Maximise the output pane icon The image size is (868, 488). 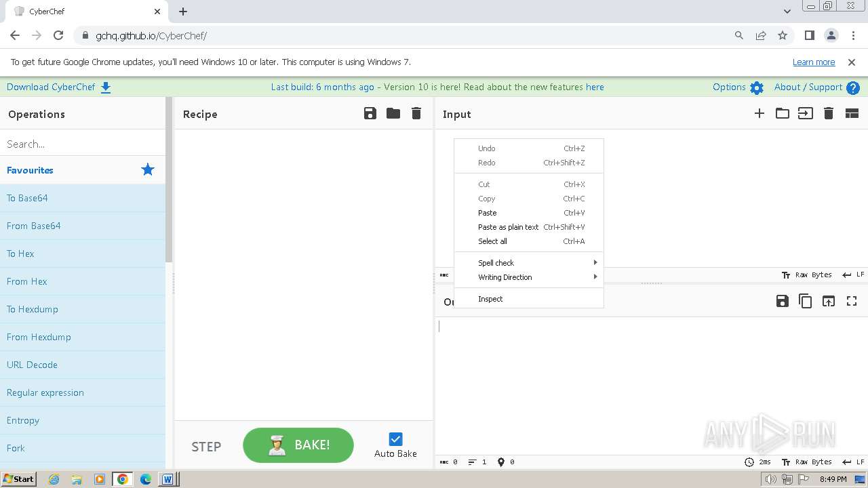coord(852,301)
